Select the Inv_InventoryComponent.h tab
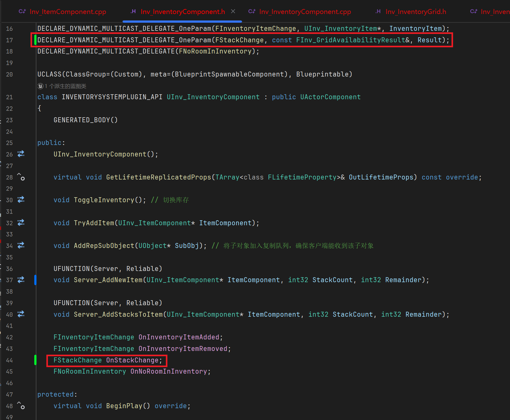The image size is (510, 420). (183, 12)
